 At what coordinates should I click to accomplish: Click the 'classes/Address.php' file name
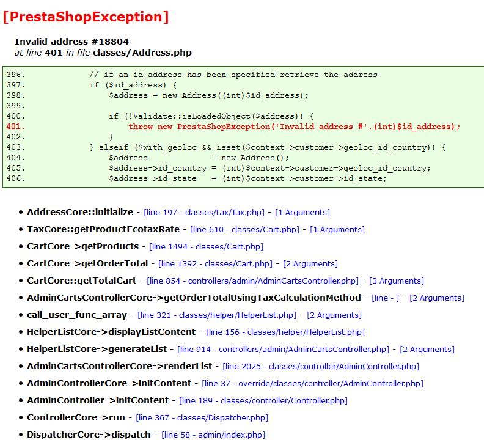click(142, 53)
